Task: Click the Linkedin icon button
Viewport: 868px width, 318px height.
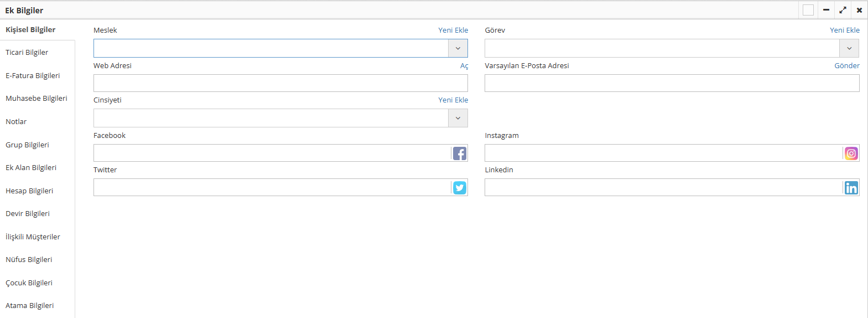Action: tap(851, 188)
